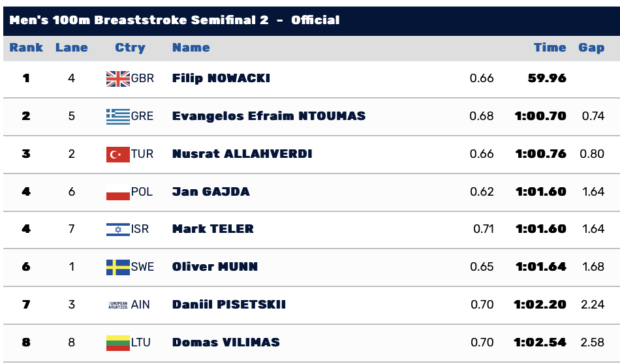The image size is (620, 364).
Task: Click the Great Britain flag icon
Action: click(118, 78)
